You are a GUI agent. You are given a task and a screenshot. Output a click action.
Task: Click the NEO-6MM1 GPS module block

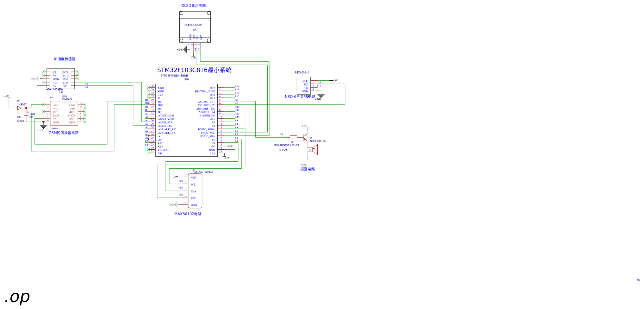point(304,85)
